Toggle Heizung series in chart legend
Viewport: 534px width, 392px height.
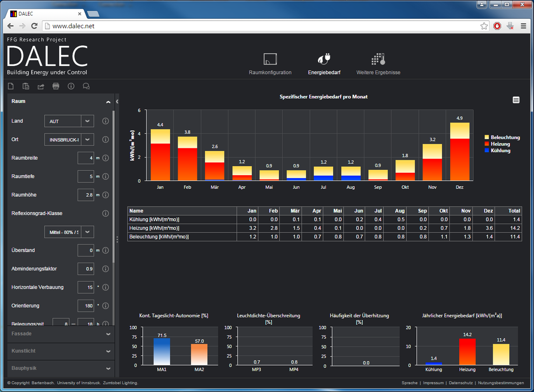click(x=497, y=144)
